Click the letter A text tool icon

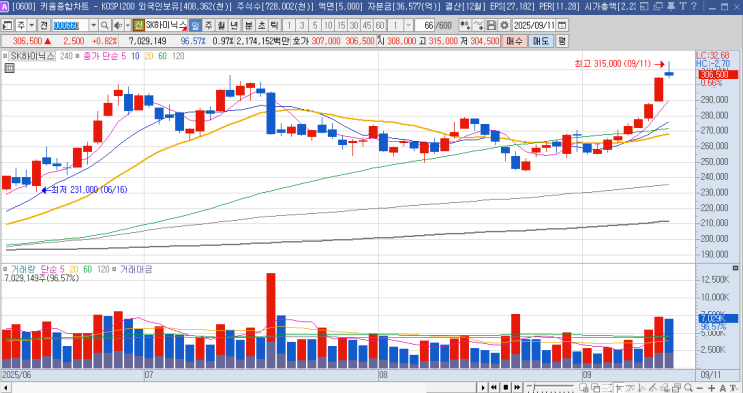click(722, 388)
